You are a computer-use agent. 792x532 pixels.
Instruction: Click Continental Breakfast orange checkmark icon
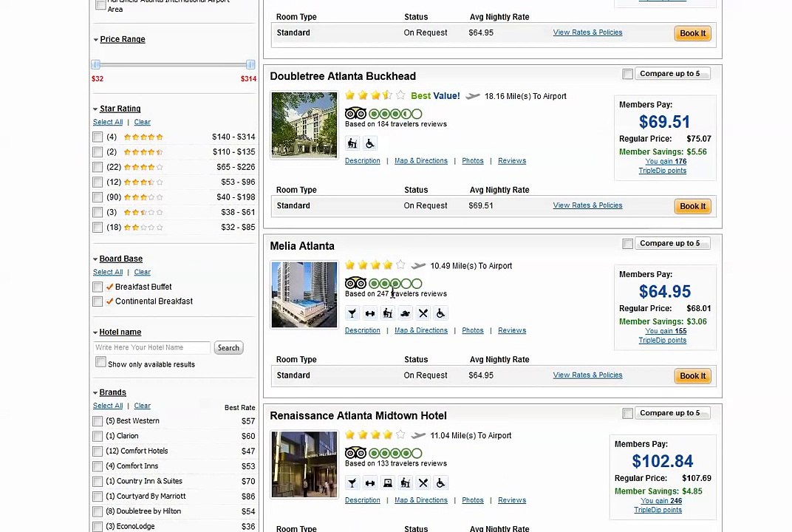click(x=109, y=301)
